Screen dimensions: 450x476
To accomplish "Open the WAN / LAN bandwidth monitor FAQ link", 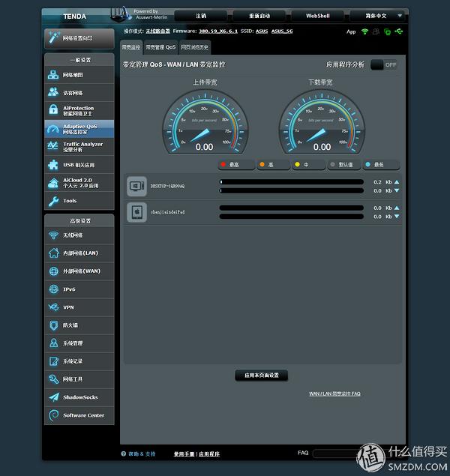I will (334, 394).
